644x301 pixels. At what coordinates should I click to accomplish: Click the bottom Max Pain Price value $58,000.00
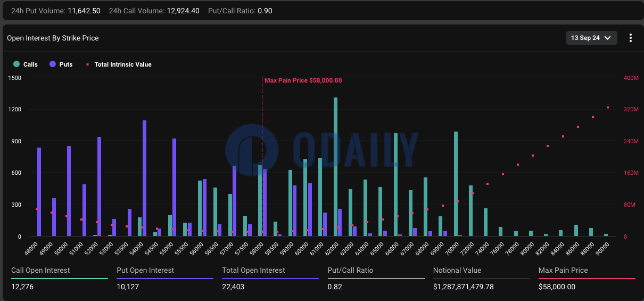[x=557, y=287]
